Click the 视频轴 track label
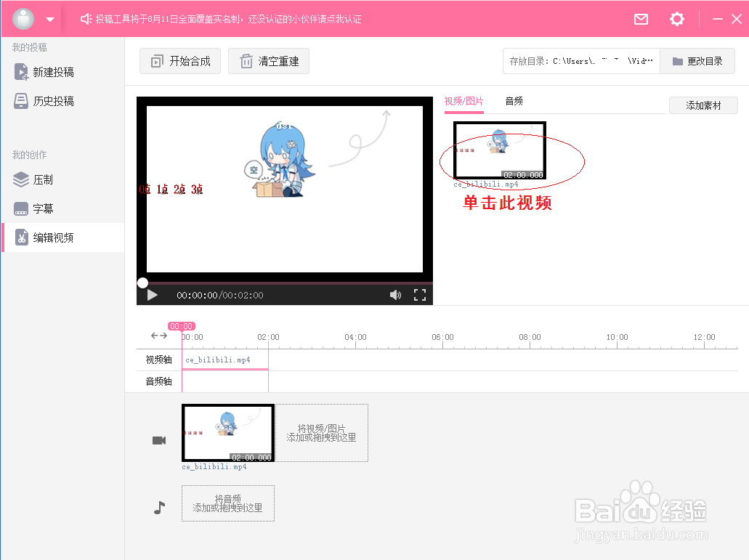749x560 pixels. 158,360
